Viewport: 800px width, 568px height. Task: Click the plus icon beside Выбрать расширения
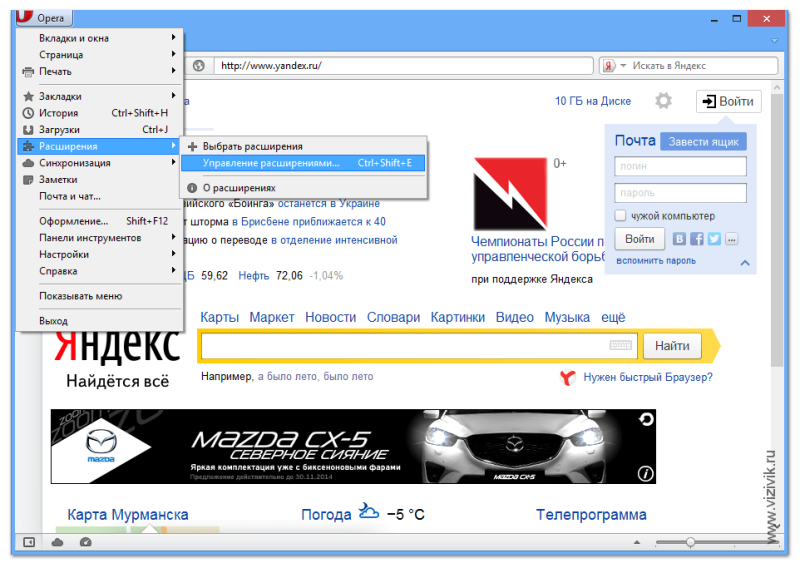pos(192,146)
